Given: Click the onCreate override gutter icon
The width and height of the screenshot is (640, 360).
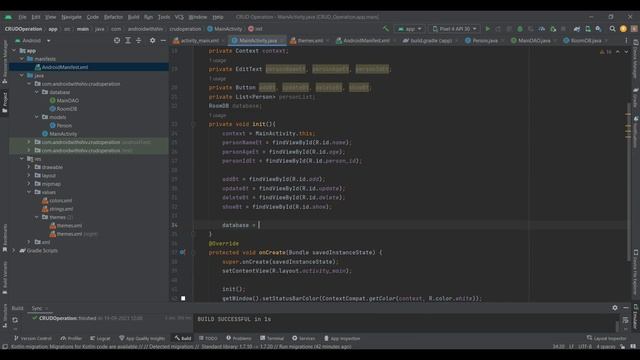Looking at the screenshot, I should click(x=182, y=252).
